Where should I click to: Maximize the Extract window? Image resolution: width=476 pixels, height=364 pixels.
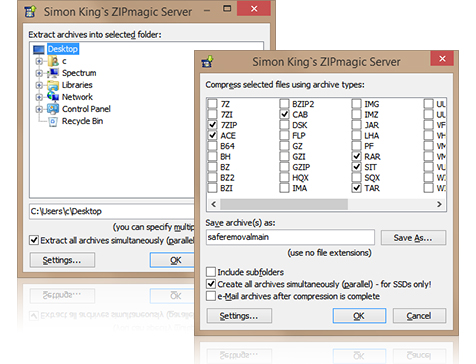tap(227, 9)
